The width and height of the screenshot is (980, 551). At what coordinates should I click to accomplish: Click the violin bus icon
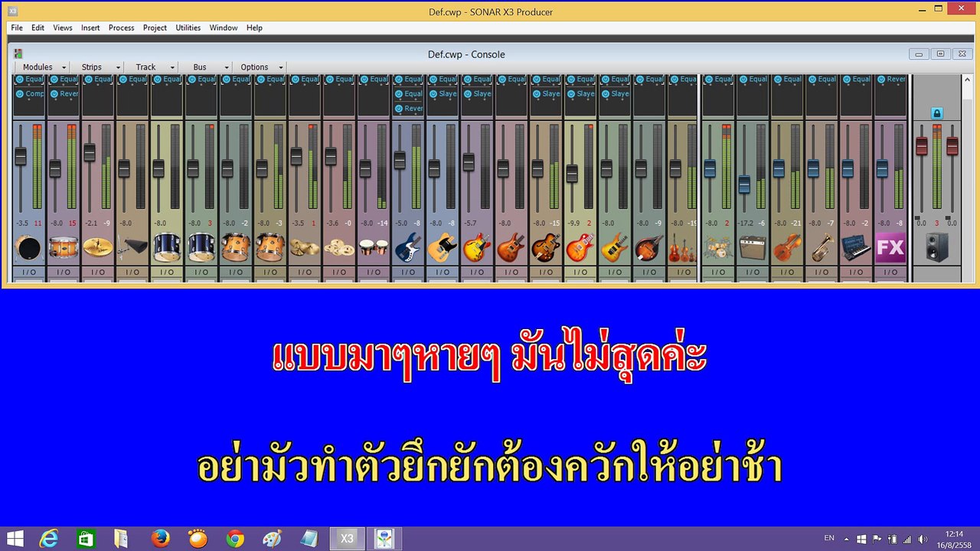pyautogui.click(x=786, y=248)
